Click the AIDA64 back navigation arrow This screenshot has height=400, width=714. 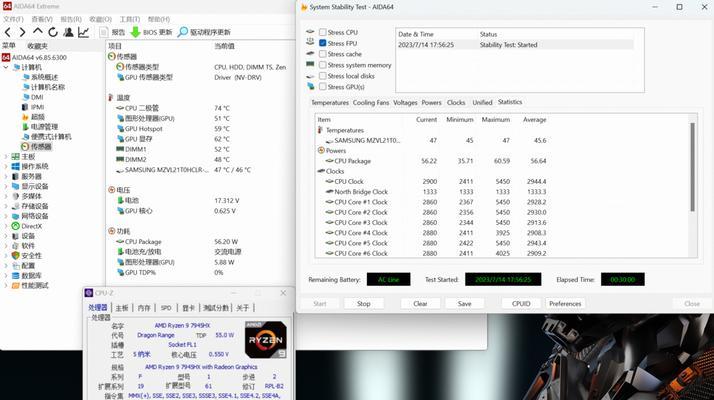[8, 32]
